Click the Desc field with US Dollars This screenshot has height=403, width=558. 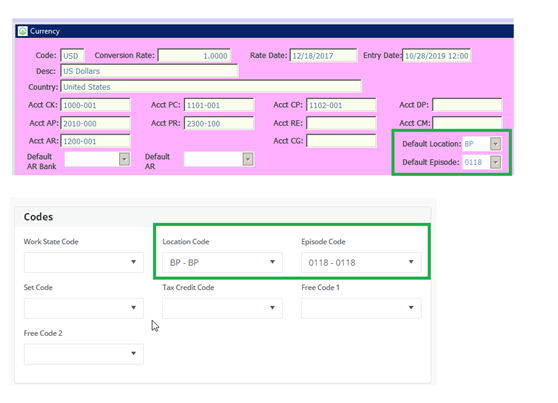[x=149, y=71]
